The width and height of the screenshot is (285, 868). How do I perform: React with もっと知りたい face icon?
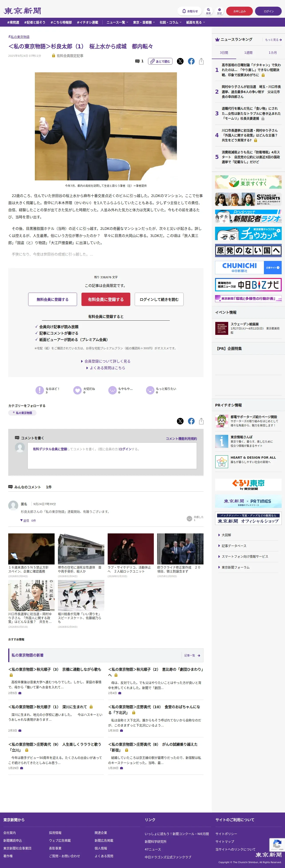[x=150, y=390]
